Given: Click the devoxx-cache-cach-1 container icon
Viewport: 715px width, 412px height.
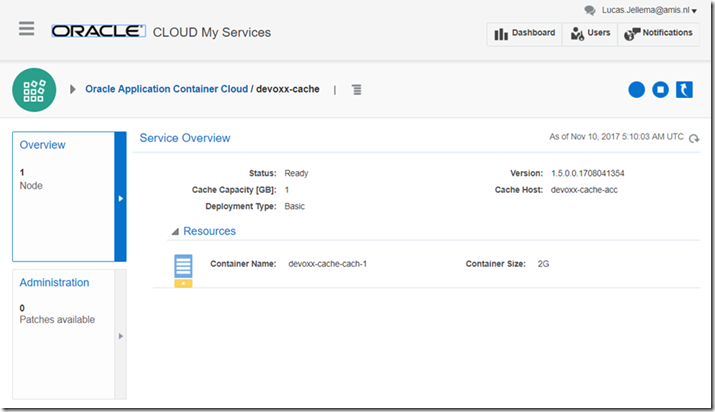Looking at the screenshot, I should [x=183, y=270].
